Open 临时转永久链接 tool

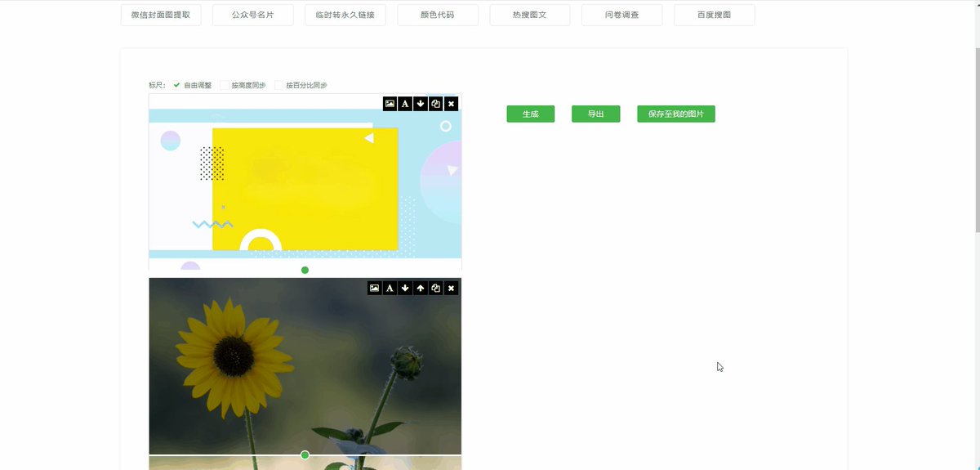[x=345, y=15]
